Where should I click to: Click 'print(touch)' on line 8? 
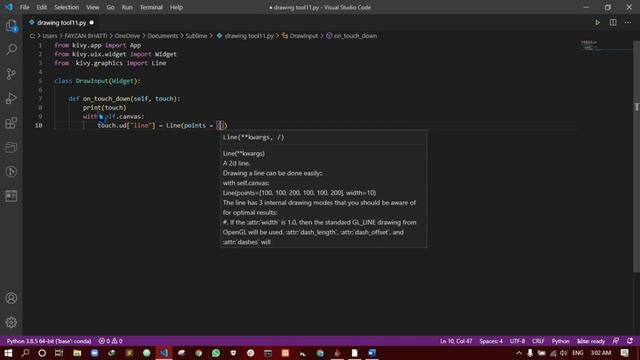tap(104, 108)
